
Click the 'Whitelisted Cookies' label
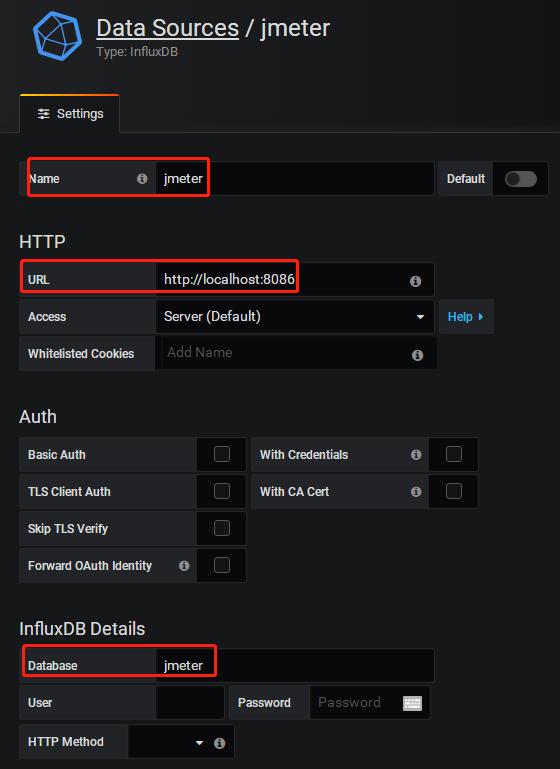(81, 354)
